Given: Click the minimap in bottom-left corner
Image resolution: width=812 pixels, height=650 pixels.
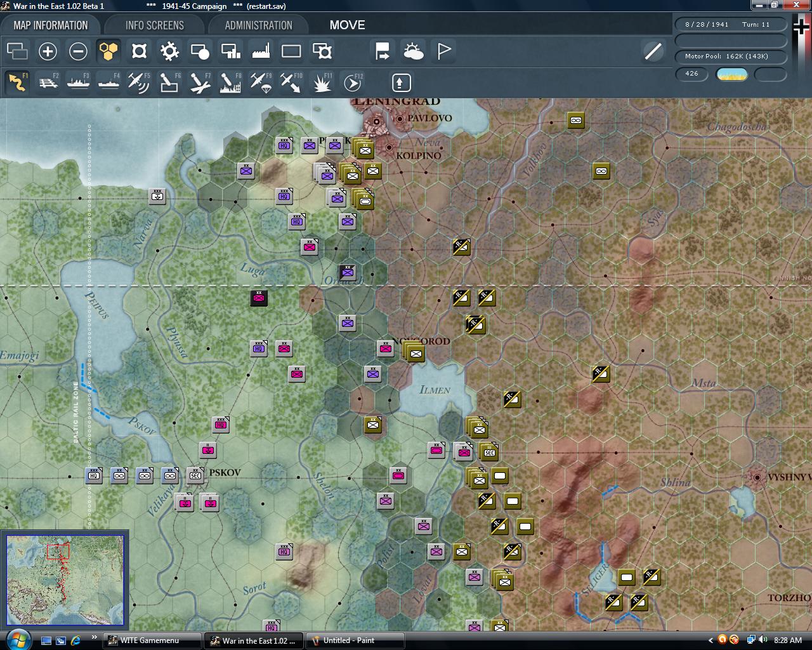Looking at the screenshot, I should click(x=65, y=580).
